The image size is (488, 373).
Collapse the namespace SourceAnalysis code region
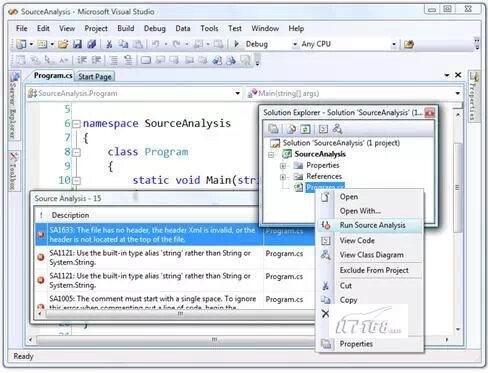click(x=76, y=124)
